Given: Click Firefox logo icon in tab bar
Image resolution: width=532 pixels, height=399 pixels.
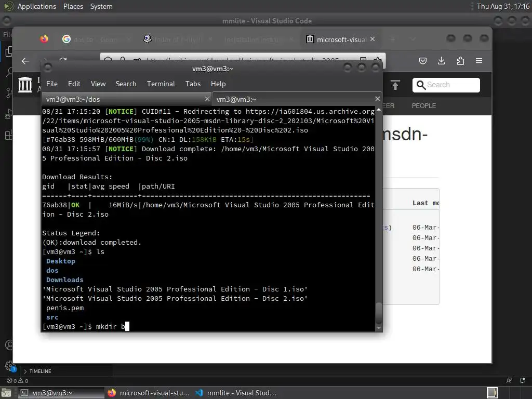Looking at the screenshot, I should [44, 39].
